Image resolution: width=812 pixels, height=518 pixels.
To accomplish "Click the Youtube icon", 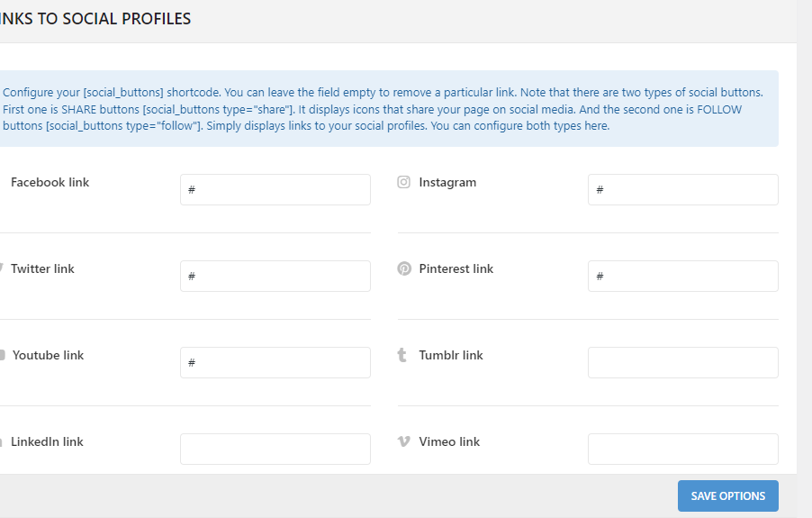I will click(x=3, y=355).
